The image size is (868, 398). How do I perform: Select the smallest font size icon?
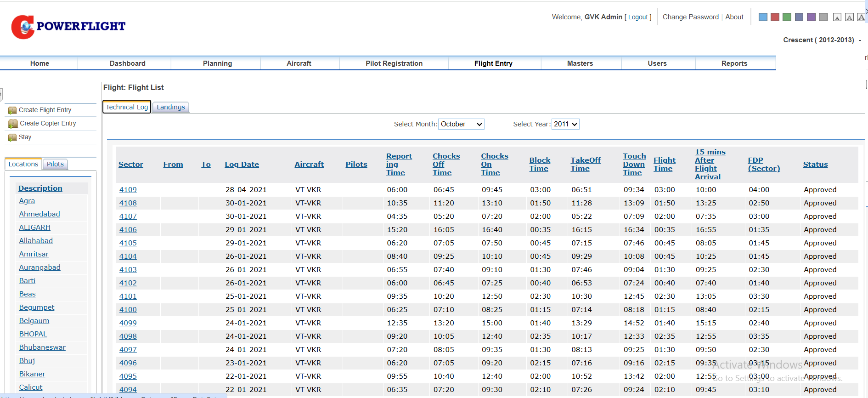tap(837, 17)
